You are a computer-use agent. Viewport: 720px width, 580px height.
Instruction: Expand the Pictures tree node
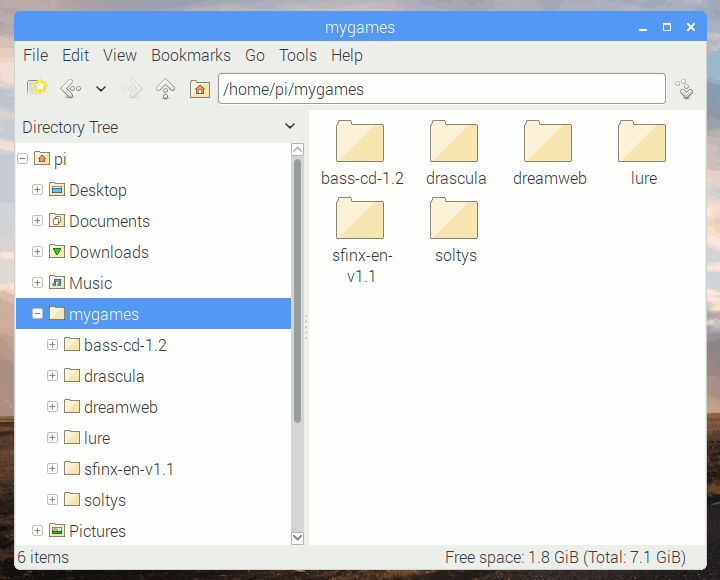click(38, 531)
